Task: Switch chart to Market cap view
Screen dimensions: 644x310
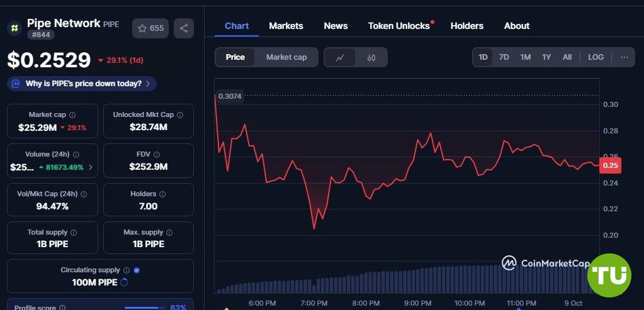Action: pos(286,57)
